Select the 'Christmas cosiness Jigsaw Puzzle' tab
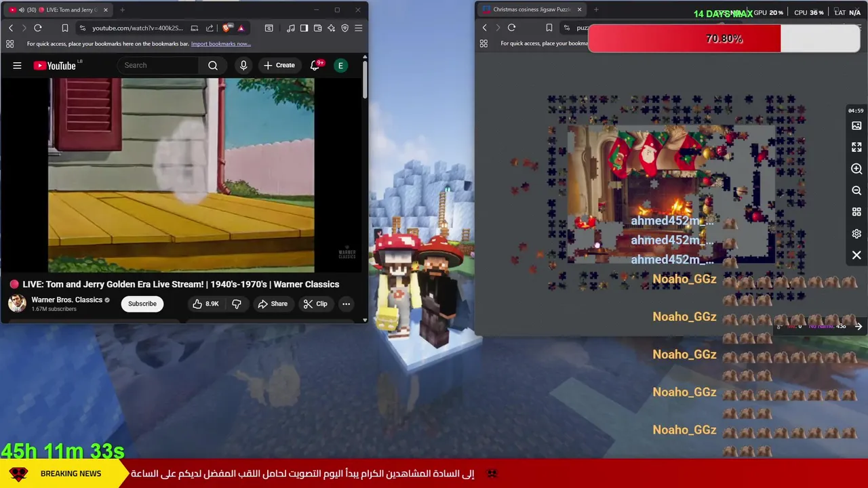Viewport: 868px width, 488px height. coord(532,9)
